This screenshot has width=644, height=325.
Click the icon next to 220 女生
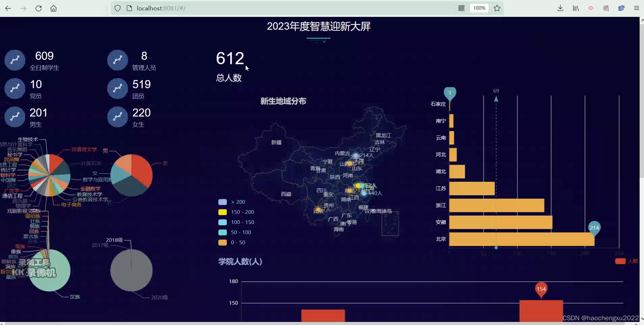pyautogui.click(x=118, y=117)
